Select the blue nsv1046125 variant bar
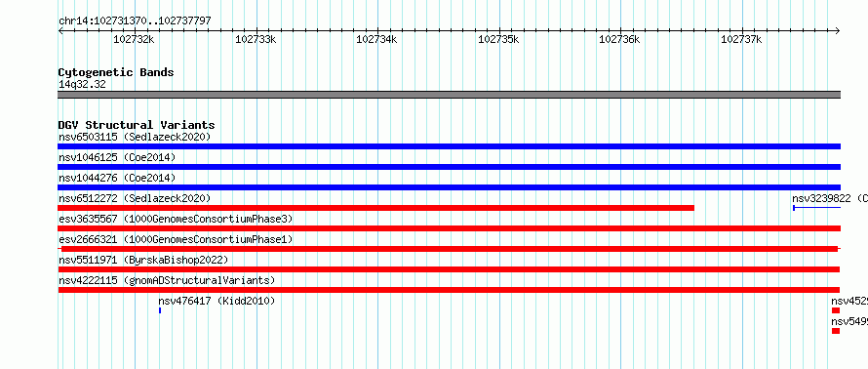The image size is (868, 369). point(449,167)
